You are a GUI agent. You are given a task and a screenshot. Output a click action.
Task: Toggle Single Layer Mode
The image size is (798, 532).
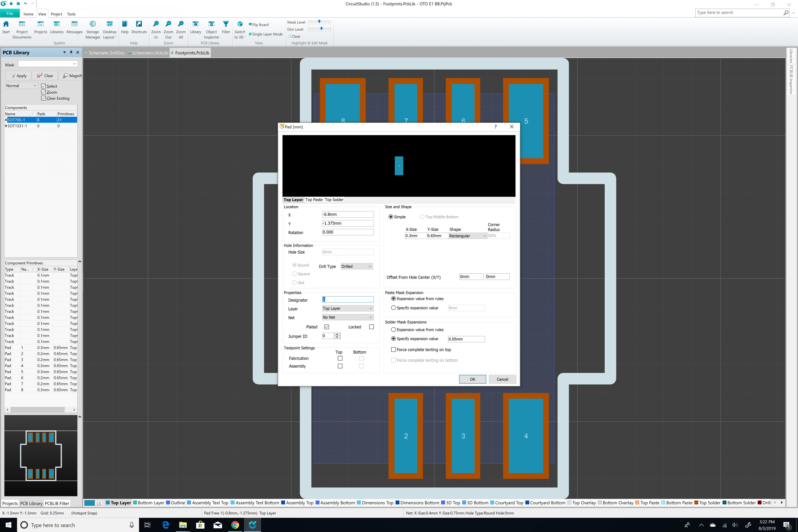(266, 34)
